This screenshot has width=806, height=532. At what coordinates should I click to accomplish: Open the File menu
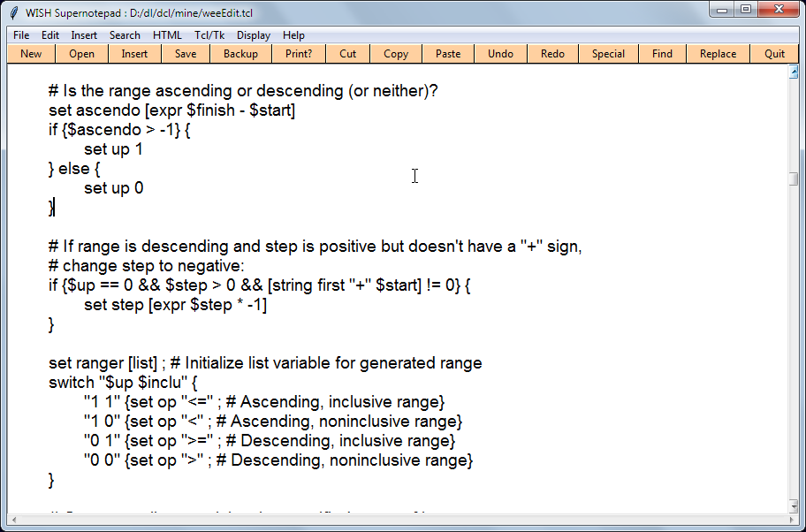(x=21, y=35)
